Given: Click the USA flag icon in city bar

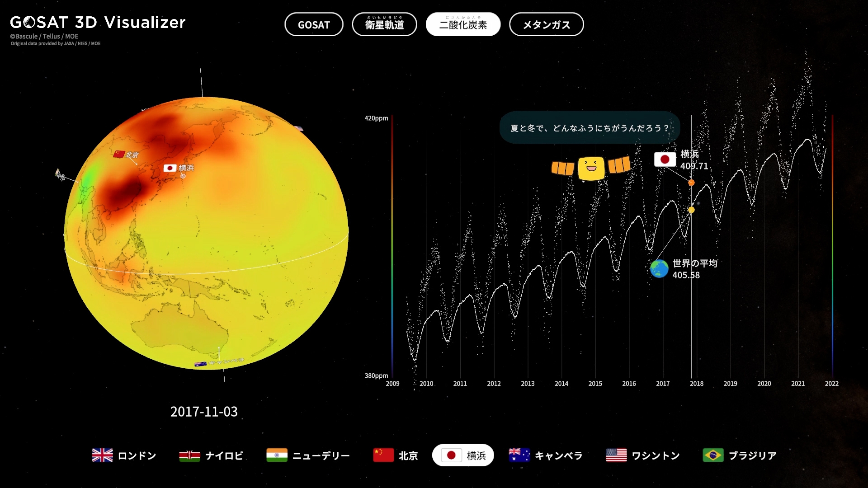Looking at the screenshot, I should pyautogui.click(x=616, y=455).
